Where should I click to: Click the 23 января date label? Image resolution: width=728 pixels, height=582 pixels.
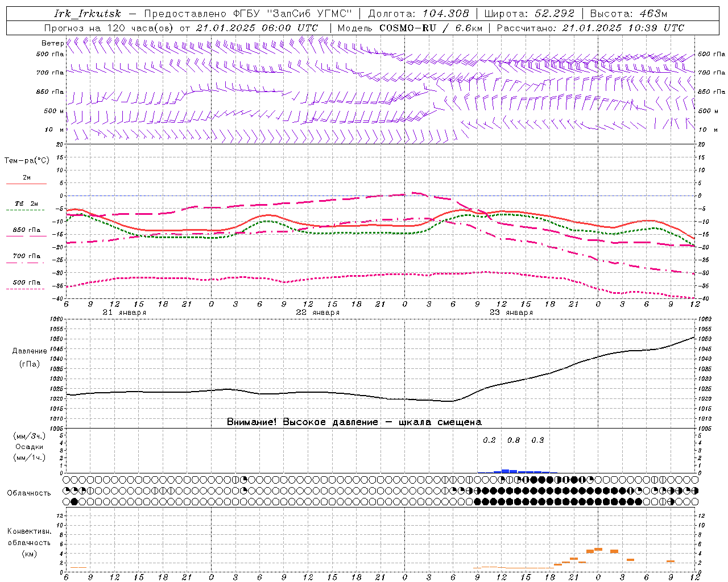point(511,313)
